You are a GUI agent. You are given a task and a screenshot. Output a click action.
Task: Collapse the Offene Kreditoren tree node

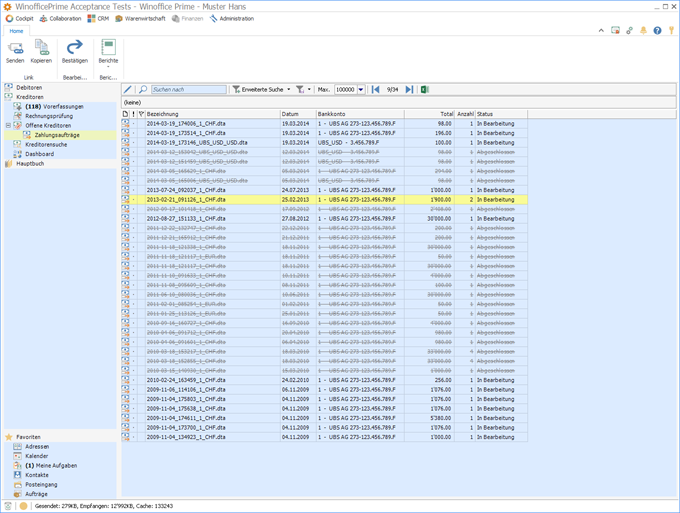(x=8, y=125)
